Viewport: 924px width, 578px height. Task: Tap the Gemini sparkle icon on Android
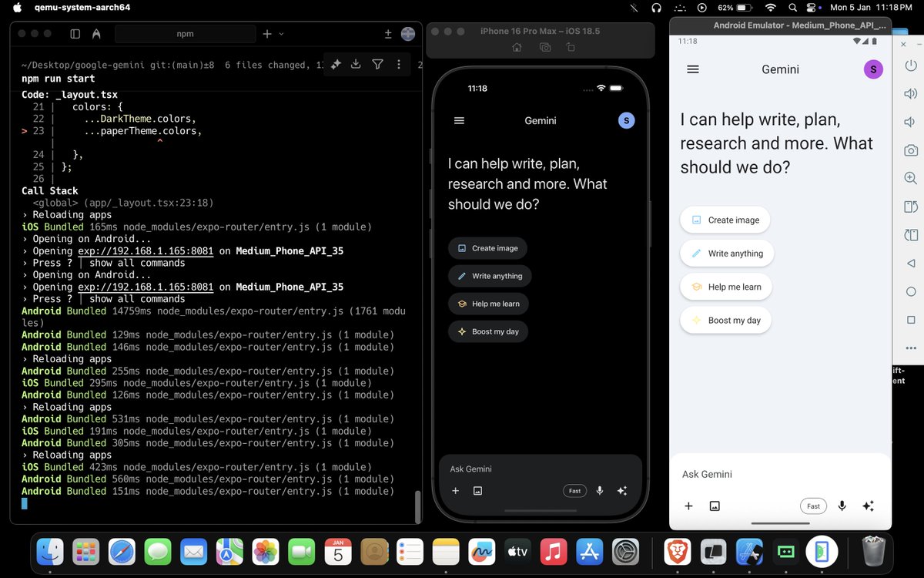click(x=868, y=506)
